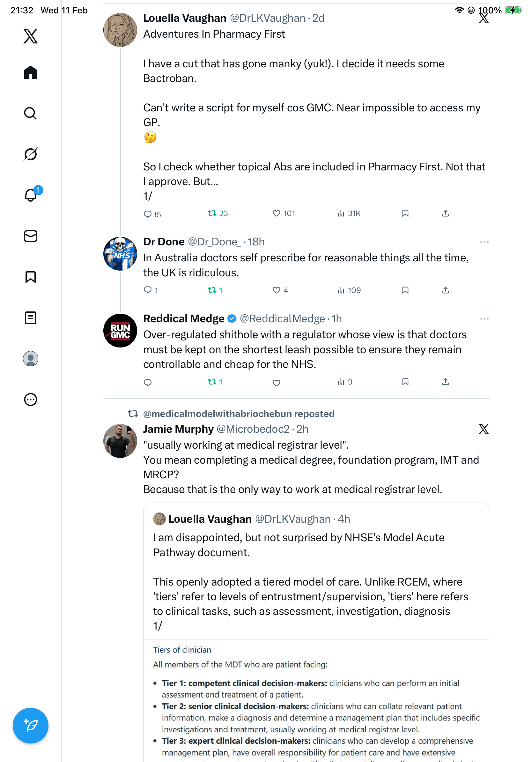Open more options on Reddical Medge's post

[x=484, y=319]
